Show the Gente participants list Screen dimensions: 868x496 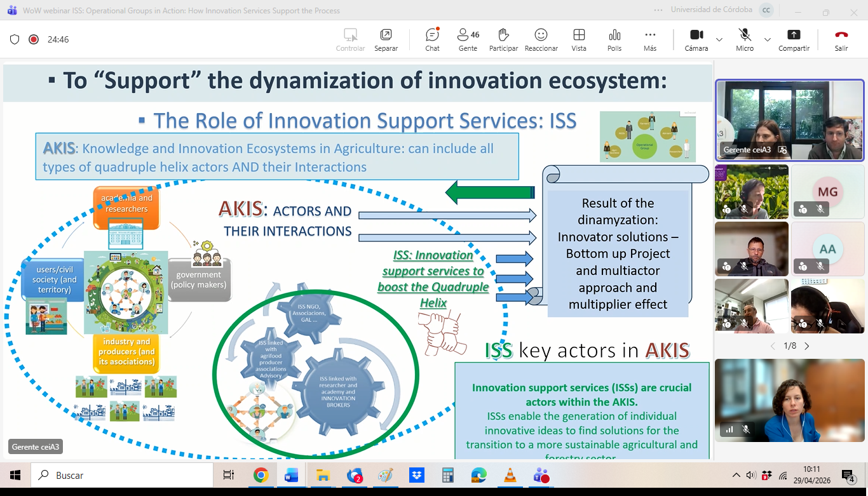[x=468, y=39]
